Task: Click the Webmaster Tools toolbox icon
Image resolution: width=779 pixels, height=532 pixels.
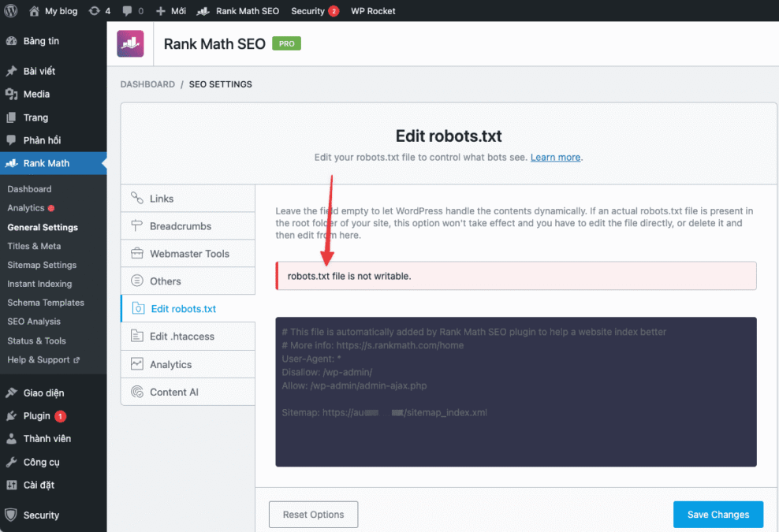Action: [x=137, y=254]
